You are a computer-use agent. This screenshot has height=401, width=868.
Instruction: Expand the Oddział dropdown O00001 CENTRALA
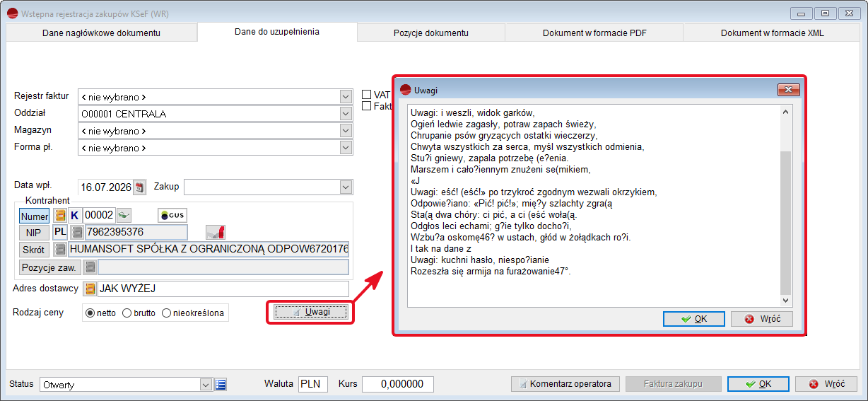[346, 114]
